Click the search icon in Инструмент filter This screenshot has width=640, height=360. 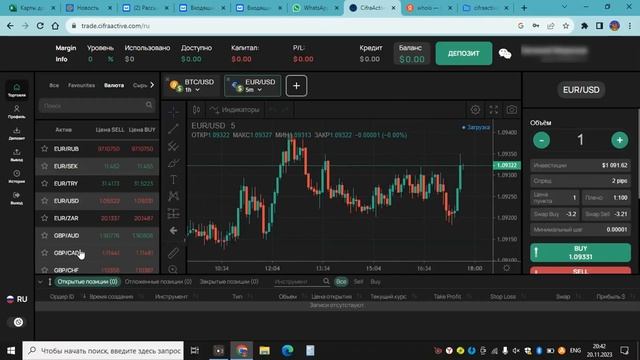pos(326,281)
